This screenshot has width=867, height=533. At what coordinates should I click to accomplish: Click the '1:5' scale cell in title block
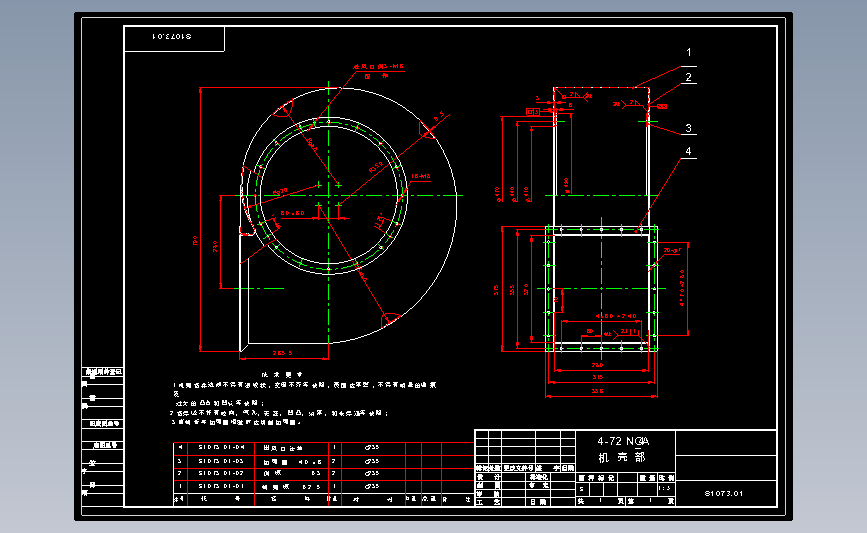point(665,489)
